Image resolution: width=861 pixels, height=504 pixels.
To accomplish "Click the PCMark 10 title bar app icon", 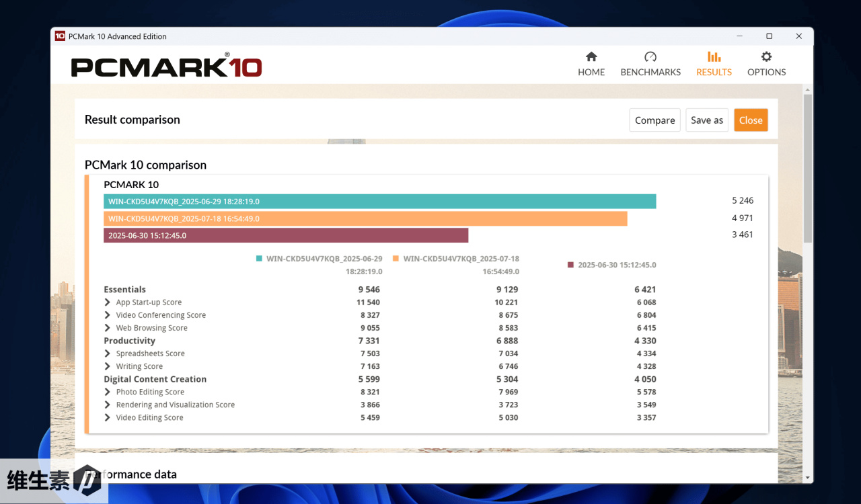I will pyautogui.click(x=60, y=36).
